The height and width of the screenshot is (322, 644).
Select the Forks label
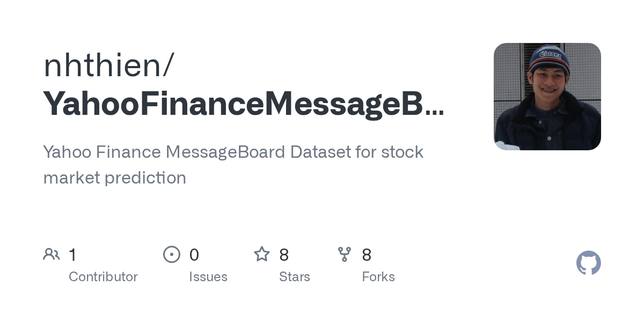click(x=378, y=277)
